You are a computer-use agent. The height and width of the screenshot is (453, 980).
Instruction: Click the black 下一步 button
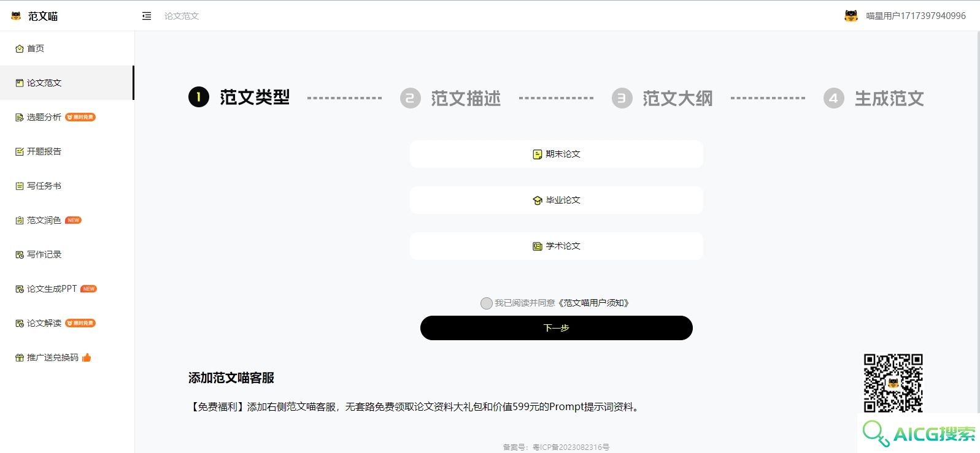click(x=557, y=328)
